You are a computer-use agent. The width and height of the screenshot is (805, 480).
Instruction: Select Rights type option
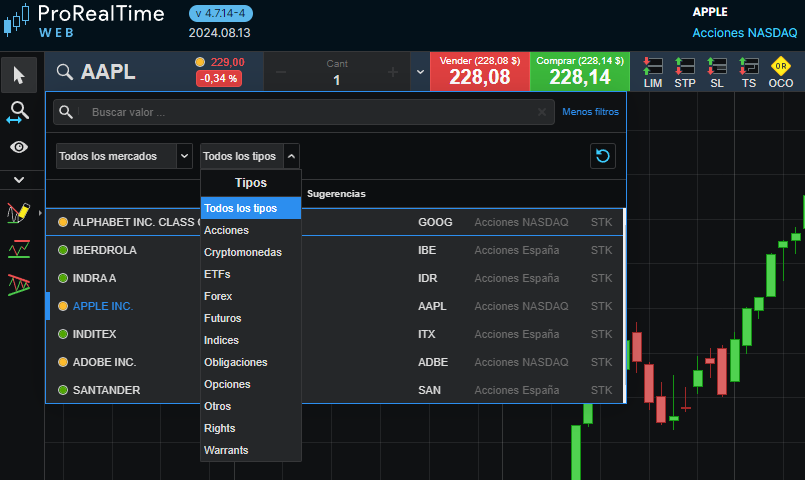point(251,428)
